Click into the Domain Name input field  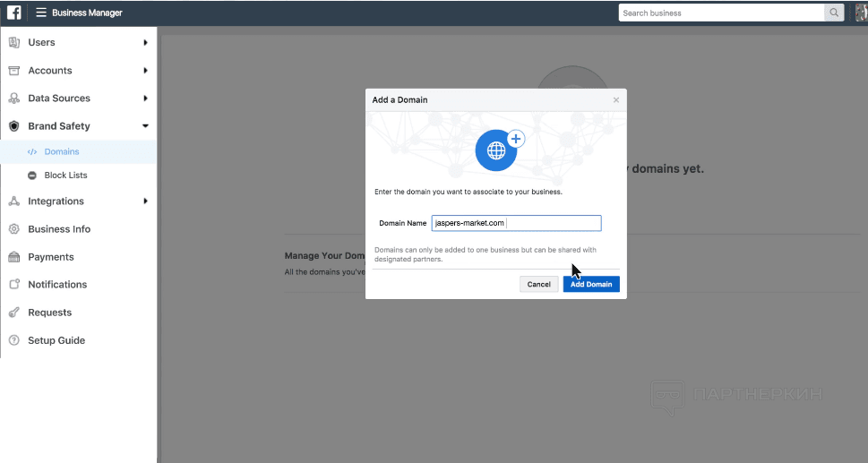click(516, 223)
